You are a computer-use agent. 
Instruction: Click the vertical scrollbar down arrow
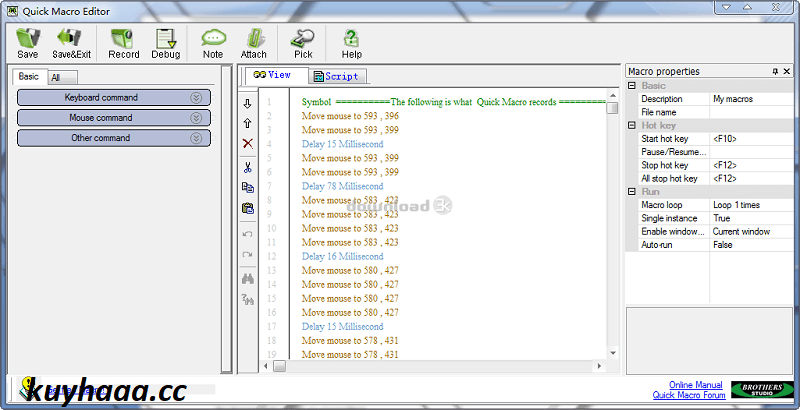pyautogui.click(x=612, y=353)
